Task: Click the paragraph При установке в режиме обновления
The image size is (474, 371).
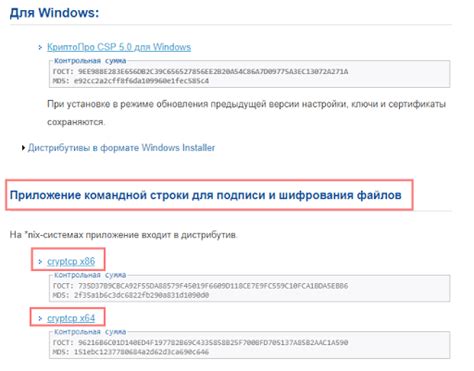Action: point(246,113)
